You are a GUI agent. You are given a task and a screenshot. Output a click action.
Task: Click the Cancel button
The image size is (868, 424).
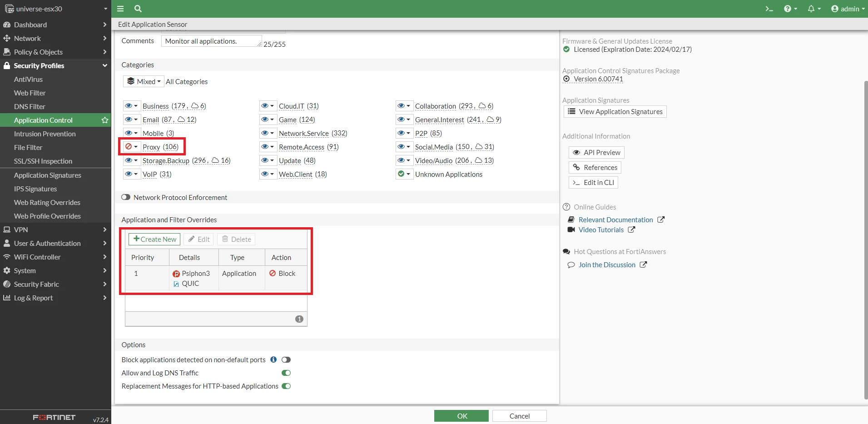[x=520, y=416]
